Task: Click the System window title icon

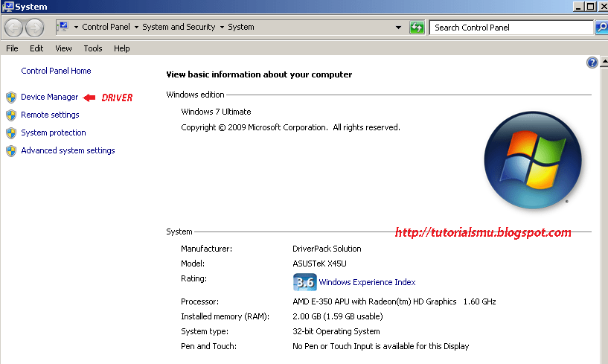Action: click(7, 7)
